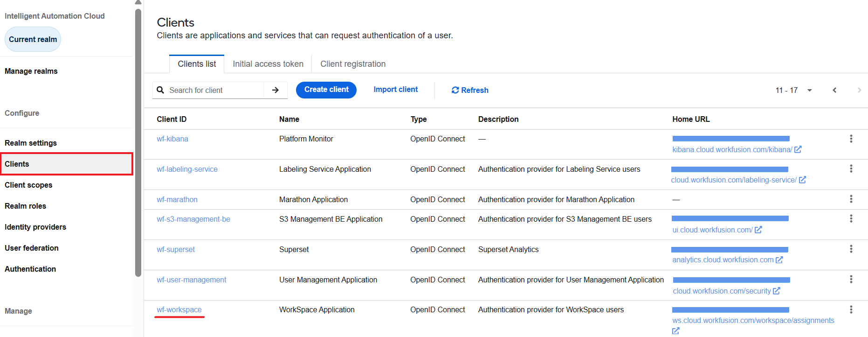Open User federation in sidebar
The height and width of the screenshot is (337, 868).
[x=32, y=248]
